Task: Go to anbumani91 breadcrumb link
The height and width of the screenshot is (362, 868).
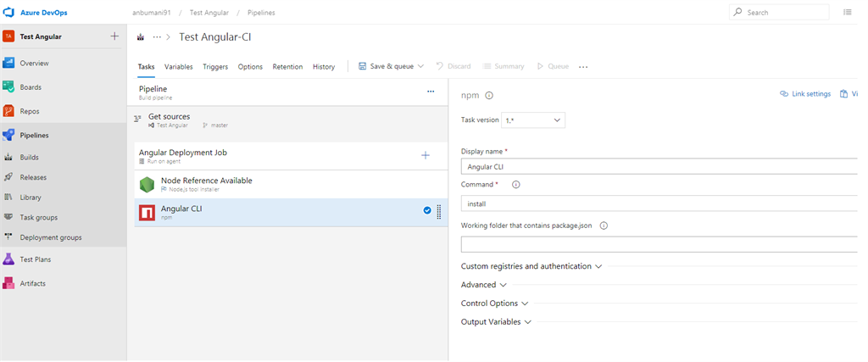Action: click(x=152, y=13)
